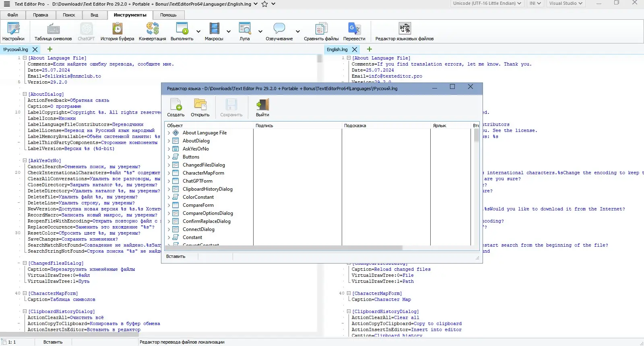Collapse the [AskYesOrNo] section fold
Image resolution: width=644 pixels, height=346 pixels.
tap(25, 161)
